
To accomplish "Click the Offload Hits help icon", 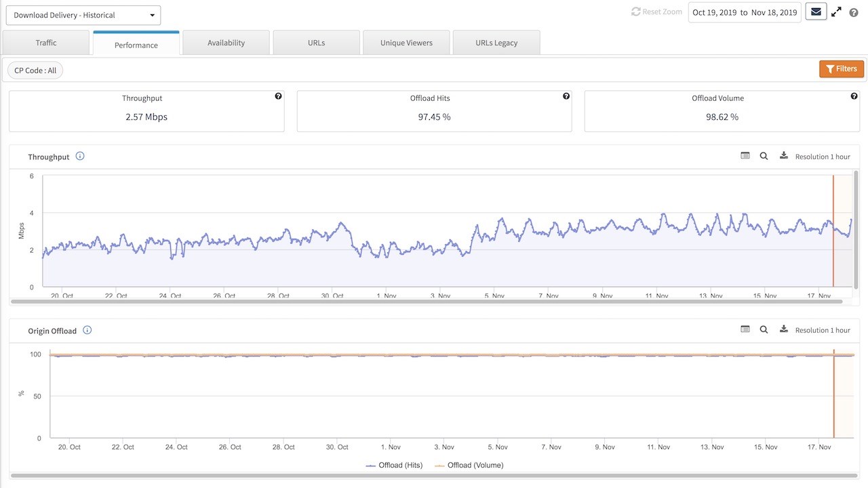I will coord(566,96).
